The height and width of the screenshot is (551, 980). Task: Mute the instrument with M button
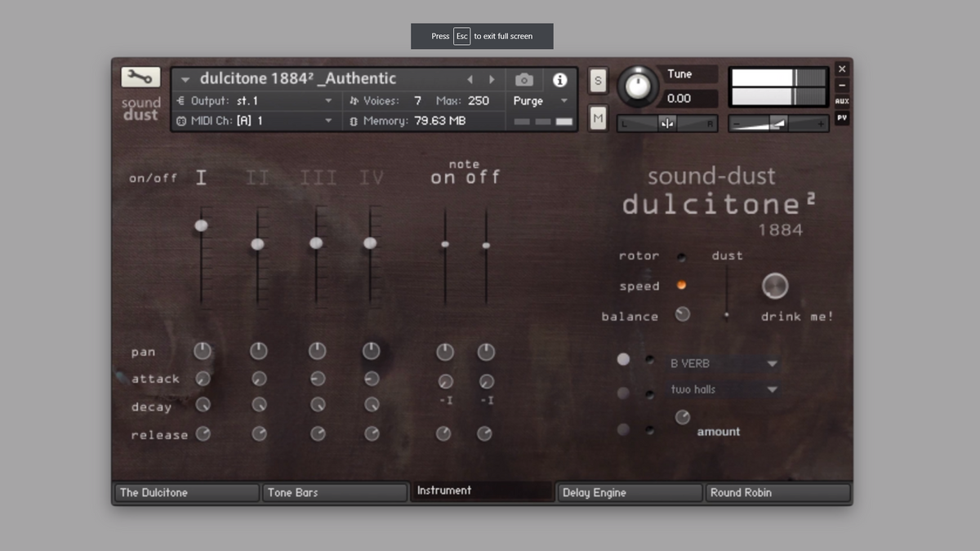coord(598,118)
